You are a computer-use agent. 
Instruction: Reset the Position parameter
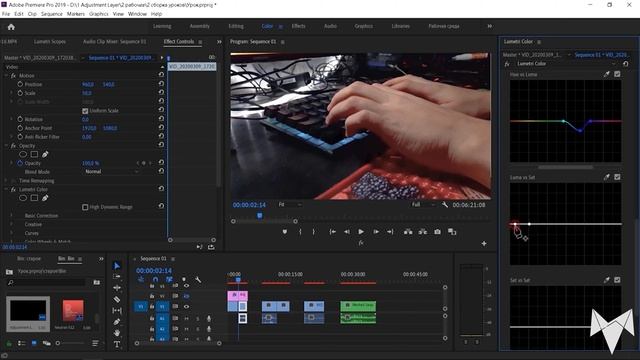(x=161, y=84)
